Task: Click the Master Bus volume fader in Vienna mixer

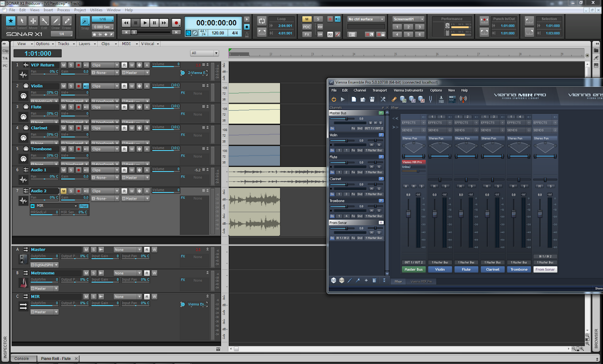Action: [x=408, y=214]
